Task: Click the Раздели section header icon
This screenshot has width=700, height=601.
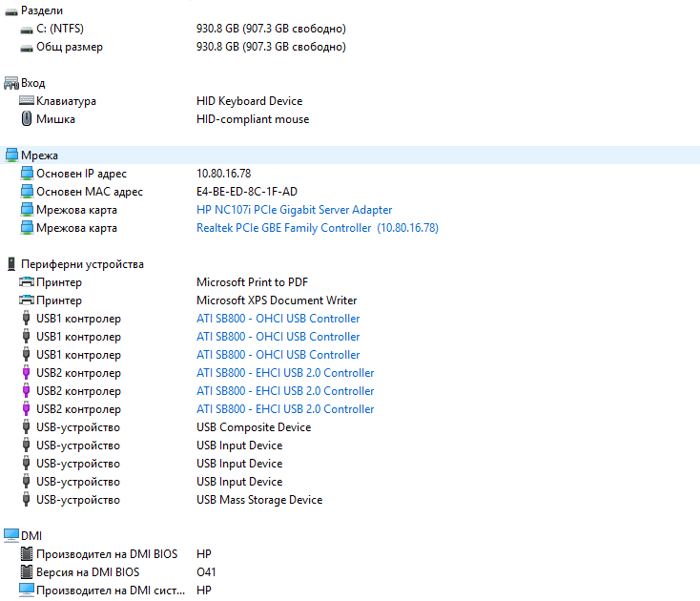Action: [11, 10]
